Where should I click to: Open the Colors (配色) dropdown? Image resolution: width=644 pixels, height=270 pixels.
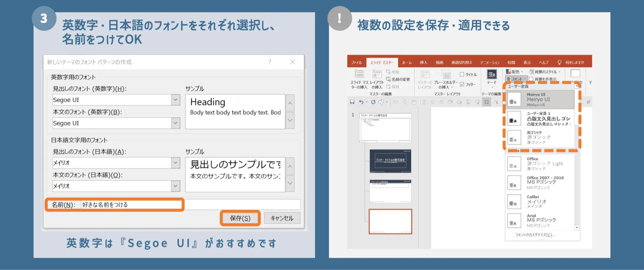[515, 72]
